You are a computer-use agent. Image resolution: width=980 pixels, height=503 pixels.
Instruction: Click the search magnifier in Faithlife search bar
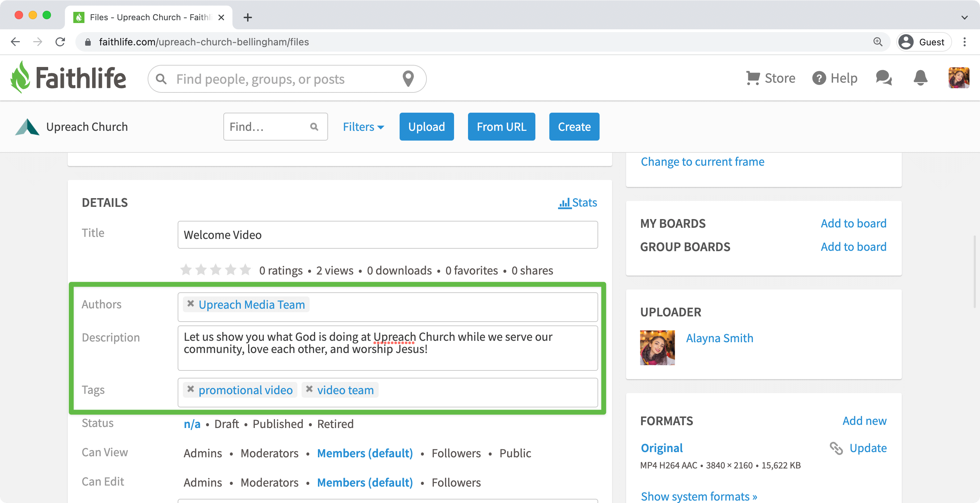point(161,79)
